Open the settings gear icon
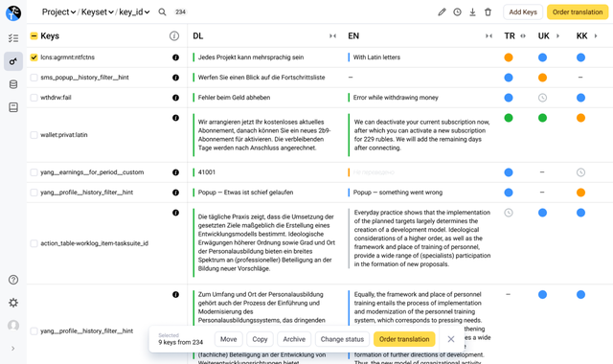This screenshot has width=613, height=364. coord(13,303)
